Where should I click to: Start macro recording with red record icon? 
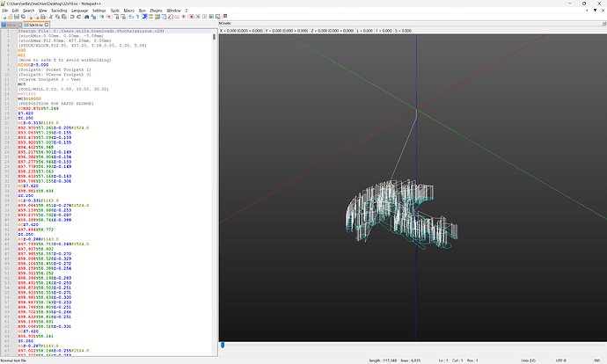pos(191,17)
